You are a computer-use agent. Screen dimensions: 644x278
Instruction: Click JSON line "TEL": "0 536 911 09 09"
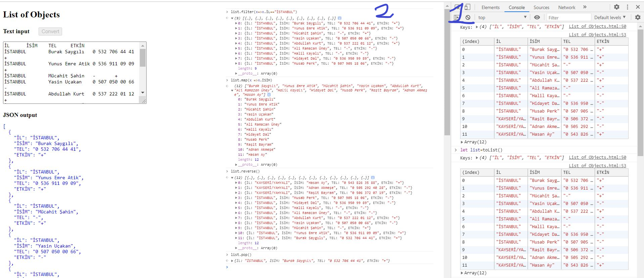pos(47,184)
